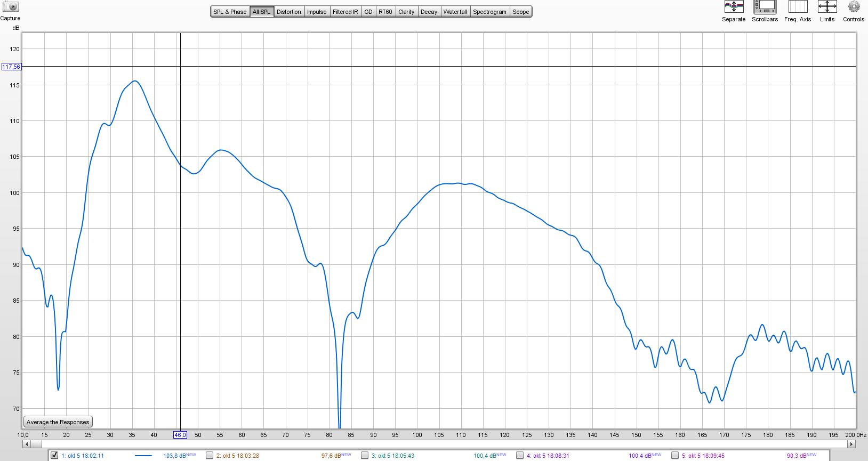Switch to the Waterfall tab
Viewport: 868px width, 461px height.
[455, 12]
